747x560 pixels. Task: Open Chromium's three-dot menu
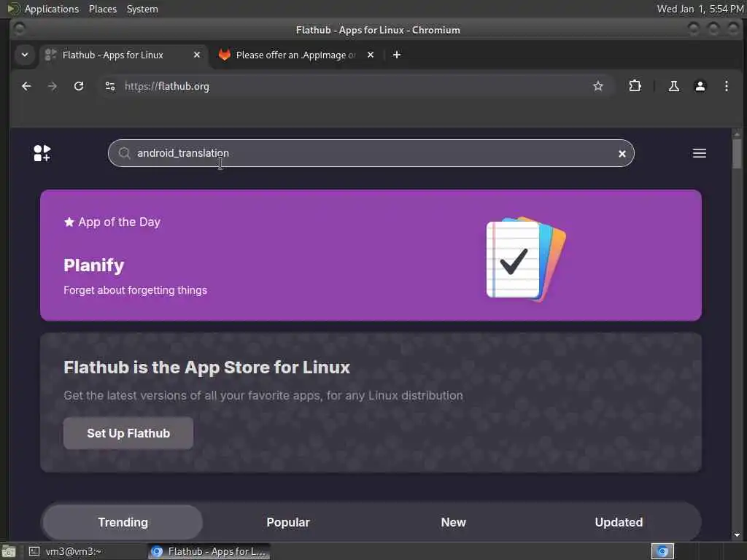[x=726, y=86]
